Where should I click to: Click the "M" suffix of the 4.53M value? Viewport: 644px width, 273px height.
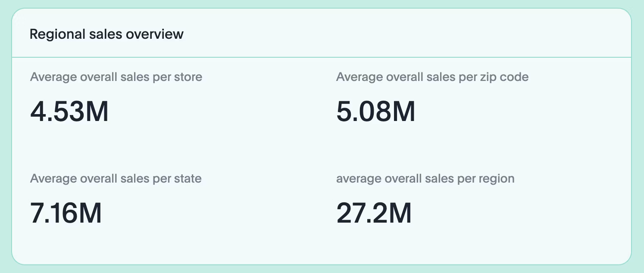97,111
